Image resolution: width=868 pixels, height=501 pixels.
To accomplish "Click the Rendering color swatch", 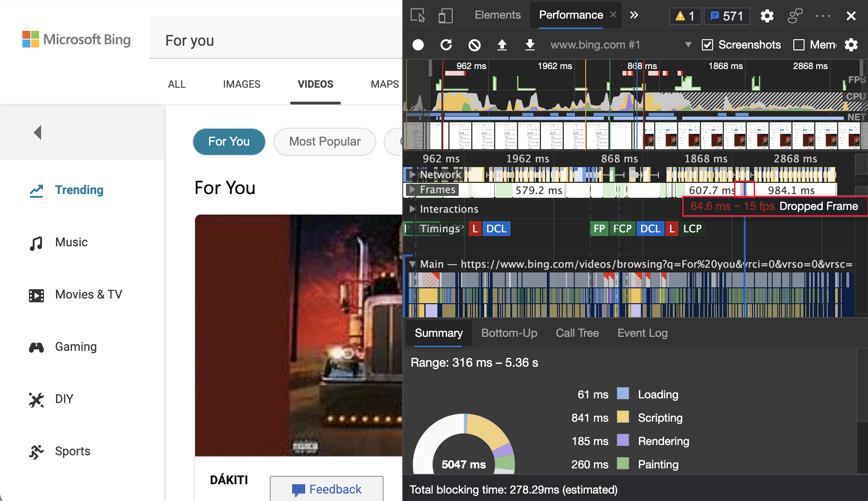I will tap(623, 440).
